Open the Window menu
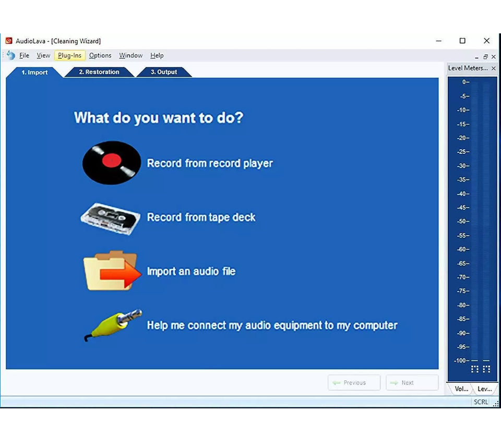The image size is (501, 448). click(130, 55)
